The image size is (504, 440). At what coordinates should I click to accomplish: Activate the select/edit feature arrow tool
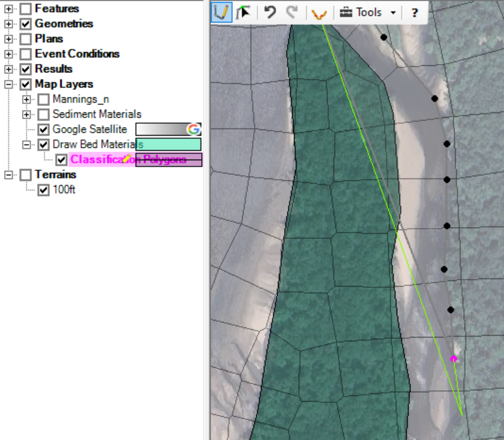pyautogui.click(x=244, y=13)
